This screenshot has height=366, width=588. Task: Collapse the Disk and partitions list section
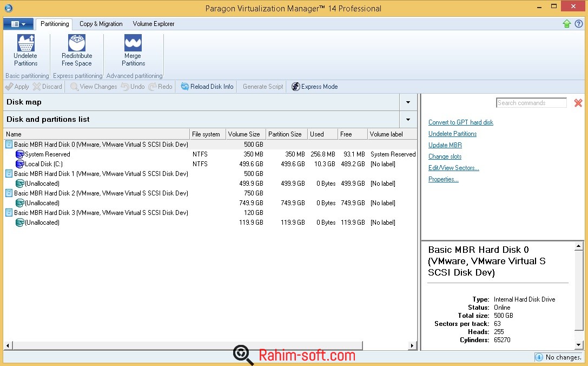(x=408, y=120)
